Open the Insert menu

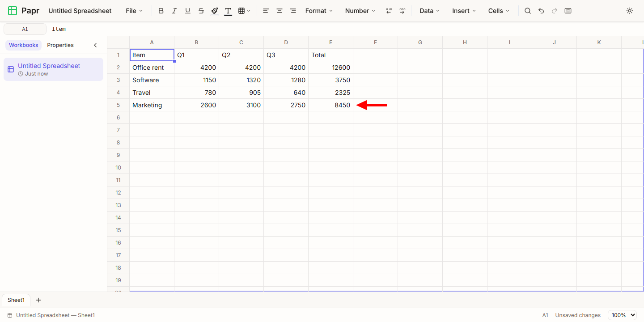(x=464, y=11)
